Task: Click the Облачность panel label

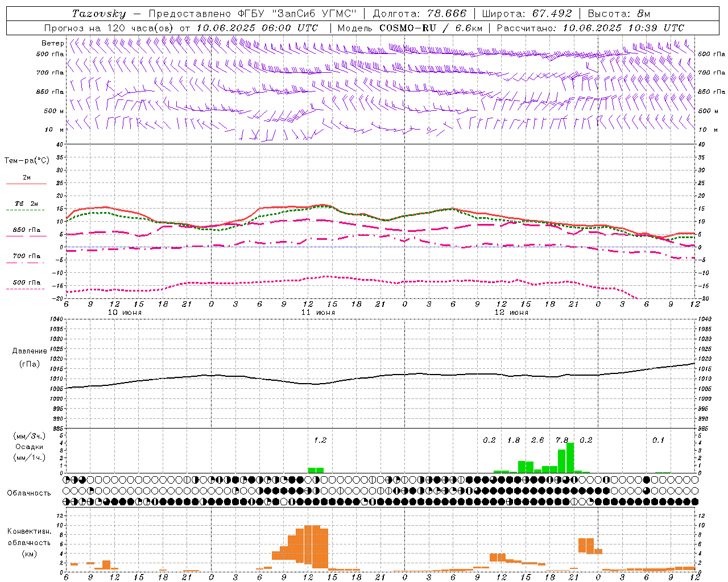Action: tap(29, 493)
